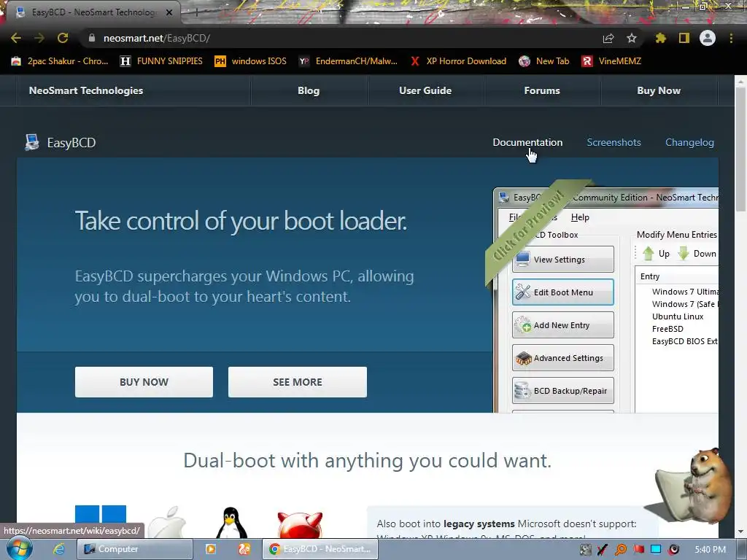Image resolution: width=747 pixels, height=560 pixels.
Task: Open the Forums navigation item
Action: pos(542,90)
